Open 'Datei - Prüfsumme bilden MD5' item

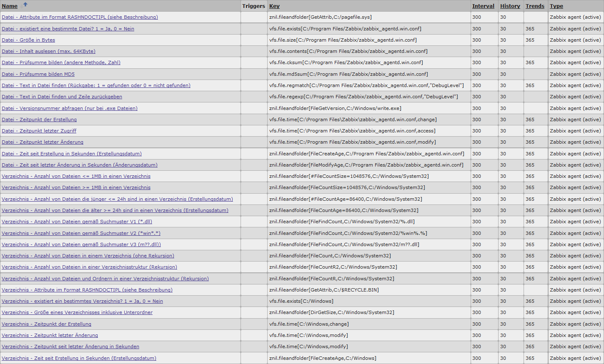pyautogui.click(x=38, y=74)
